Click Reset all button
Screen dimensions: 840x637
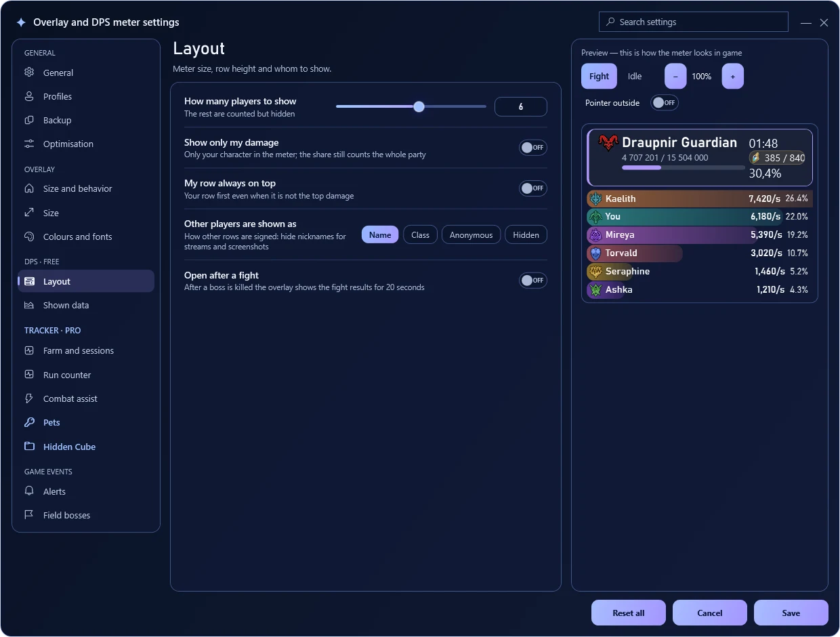629,613
